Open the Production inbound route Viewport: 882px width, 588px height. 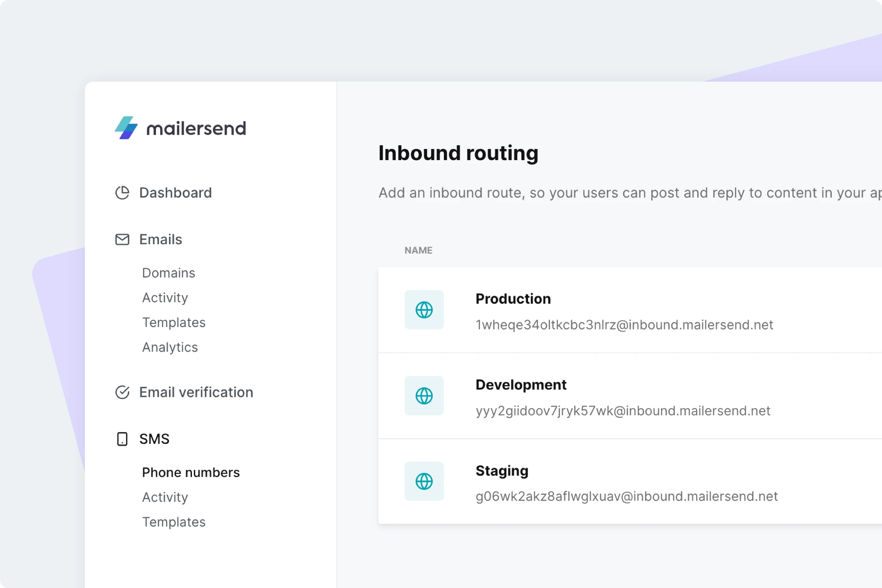coord(630,310)
